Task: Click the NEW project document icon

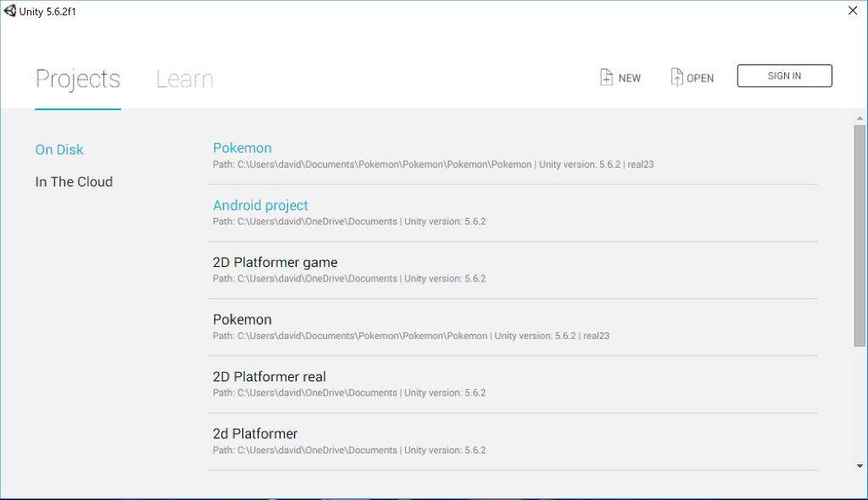Action: coord(606,77)
